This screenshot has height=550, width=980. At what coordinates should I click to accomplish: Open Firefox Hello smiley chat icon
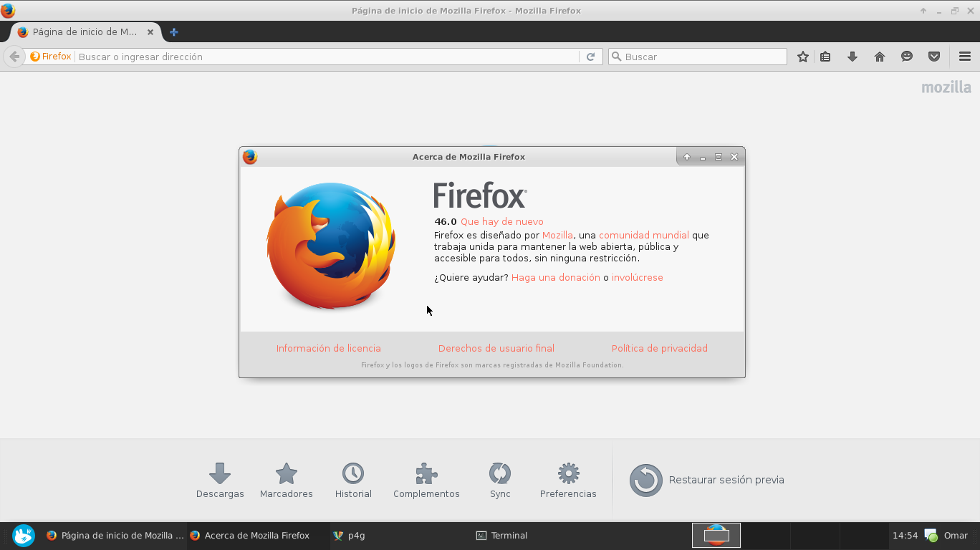pos(907,57)
